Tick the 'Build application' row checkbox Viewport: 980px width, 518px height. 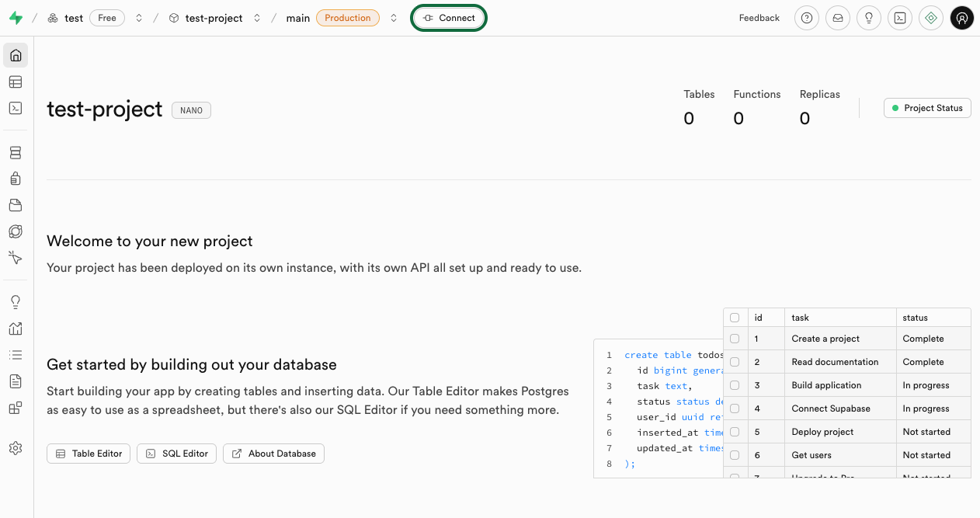coord(735,385)
